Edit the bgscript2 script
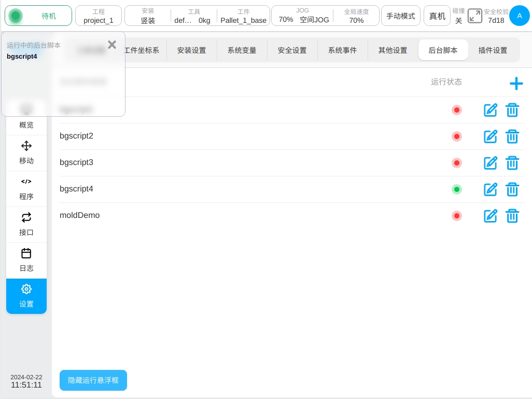Screen dimensions: 532x399 point(491,136)
